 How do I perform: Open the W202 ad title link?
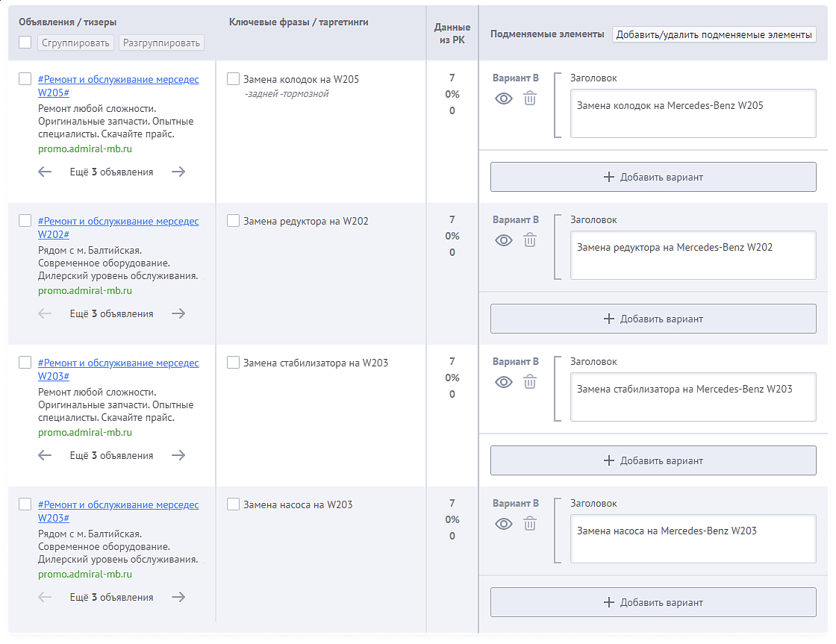click(118, 228)
